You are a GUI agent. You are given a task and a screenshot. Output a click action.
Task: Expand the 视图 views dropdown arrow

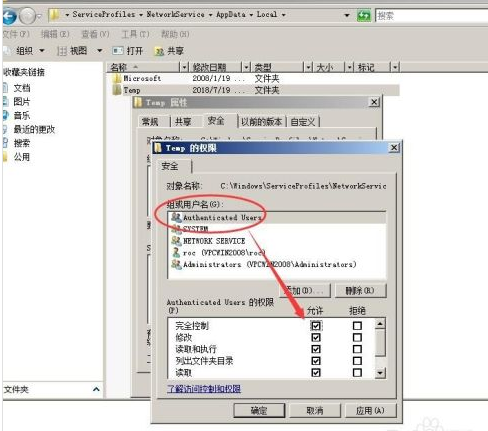click(x=99, y=51)
